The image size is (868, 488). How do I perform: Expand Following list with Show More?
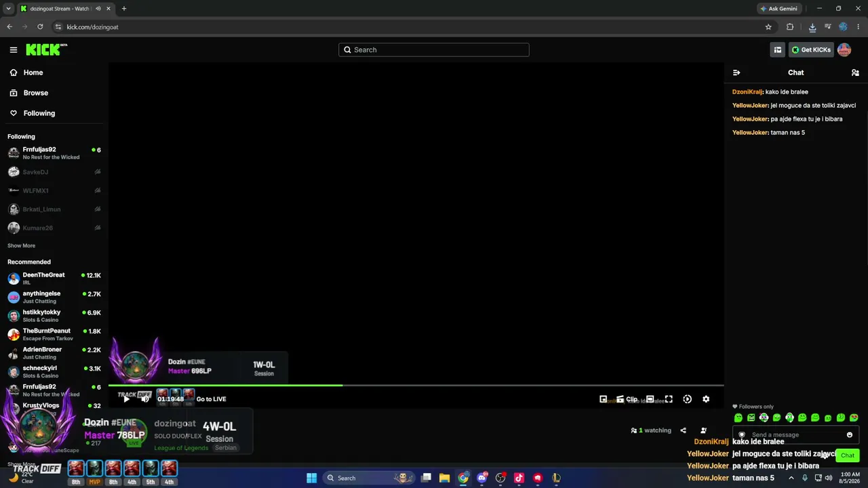coord(21,245)
